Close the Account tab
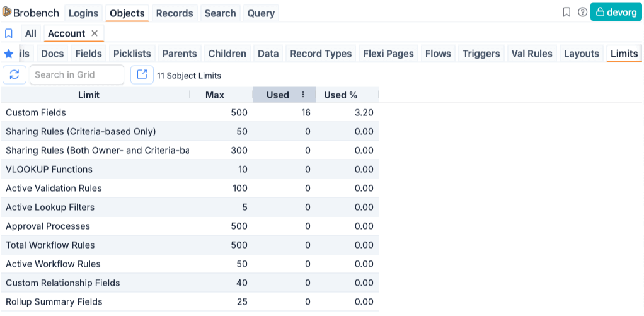644x316 pixels. [95, 33]
